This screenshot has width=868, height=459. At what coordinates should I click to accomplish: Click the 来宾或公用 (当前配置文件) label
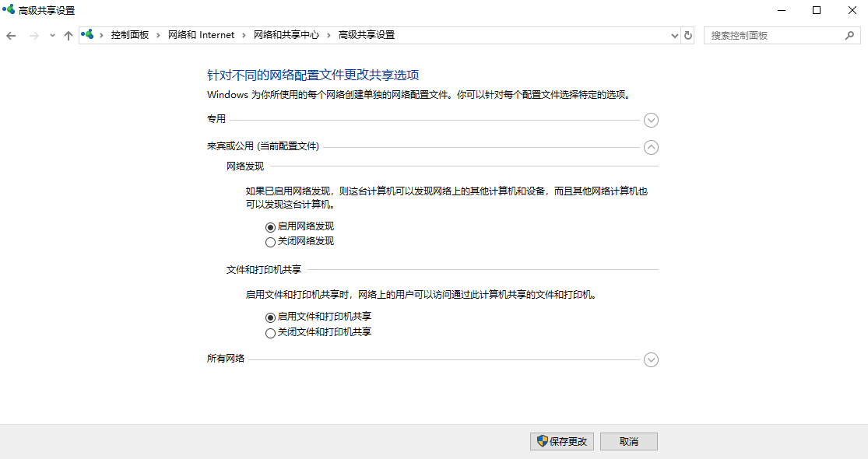click(x=263, y=146)
